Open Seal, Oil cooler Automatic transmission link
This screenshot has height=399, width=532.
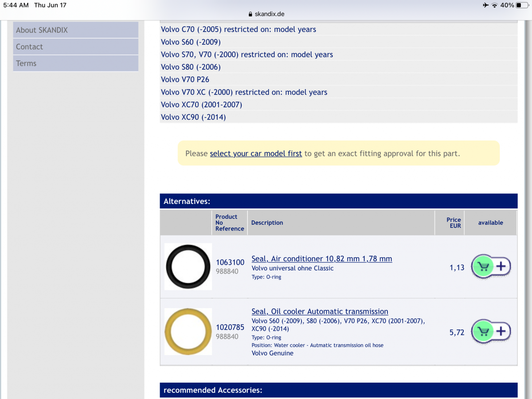click(x=320, y=311)
